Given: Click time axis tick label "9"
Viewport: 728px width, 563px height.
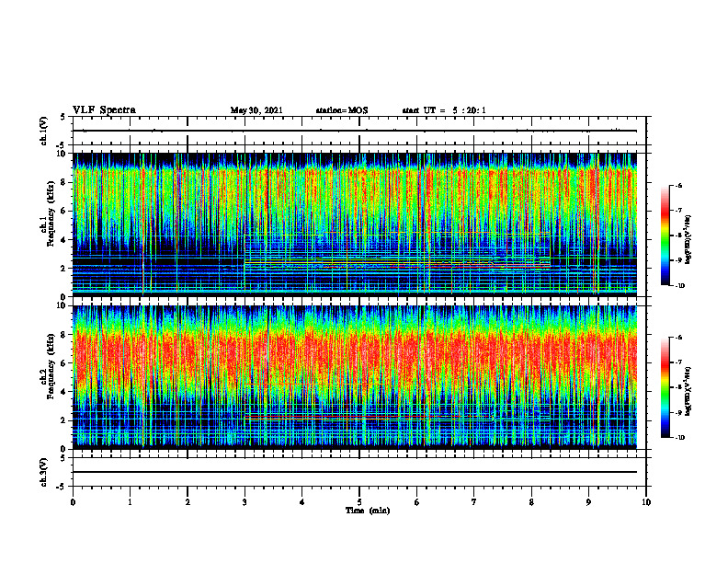Looking at the screenshot, I should pos(588,502).
